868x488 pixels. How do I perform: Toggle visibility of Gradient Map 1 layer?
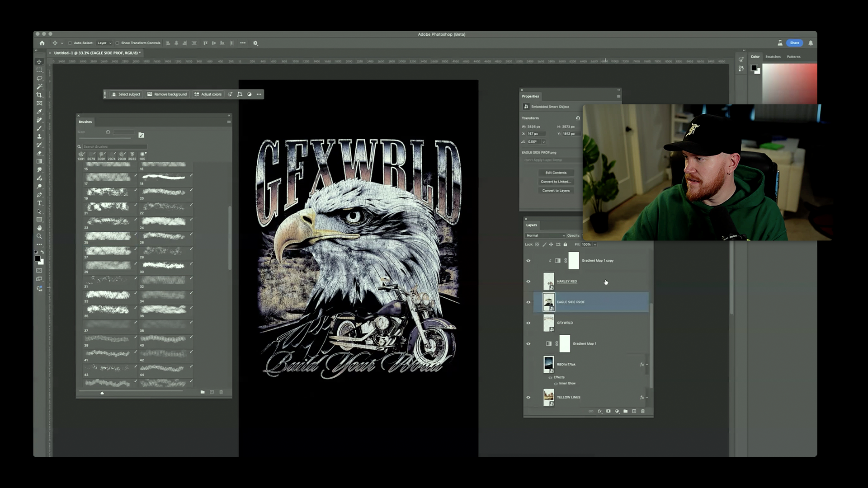click(528, 344)
